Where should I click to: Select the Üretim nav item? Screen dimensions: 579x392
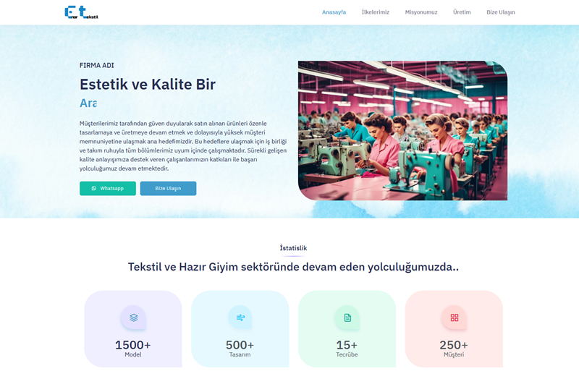(462, 12)
